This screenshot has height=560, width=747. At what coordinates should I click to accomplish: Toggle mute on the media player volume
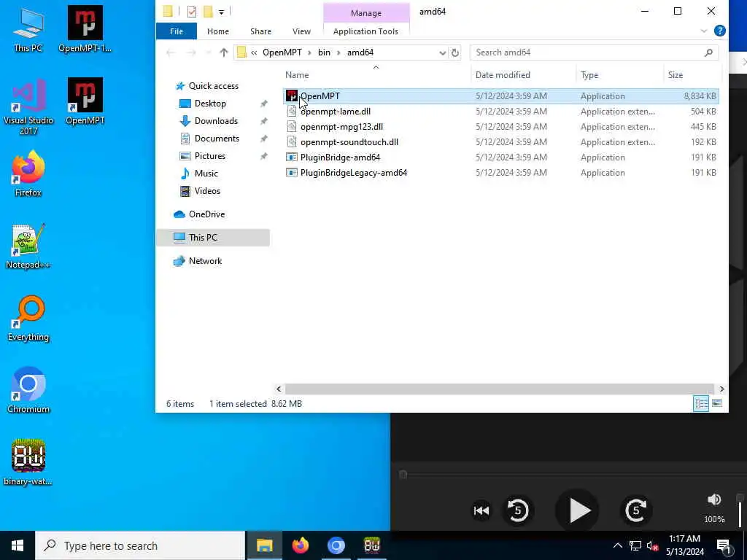[x=713, y=499]
